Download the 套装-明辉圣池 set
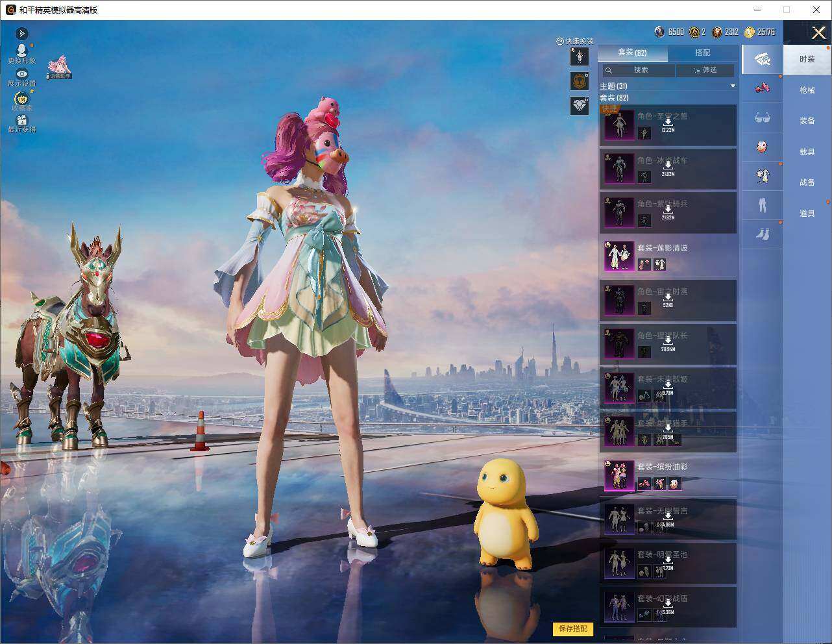This screenshot has height=644, width=832. 668,563
